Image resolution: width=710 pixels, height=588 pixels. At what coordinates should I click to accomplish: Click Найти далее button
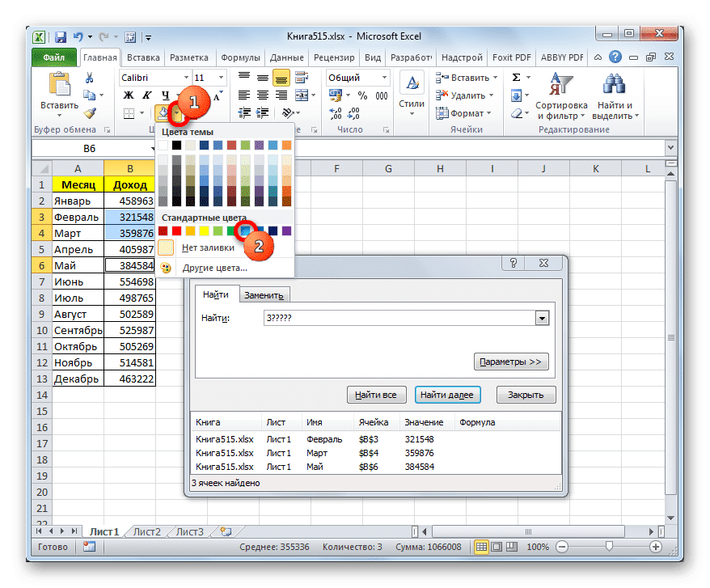(x=447, y=395)
